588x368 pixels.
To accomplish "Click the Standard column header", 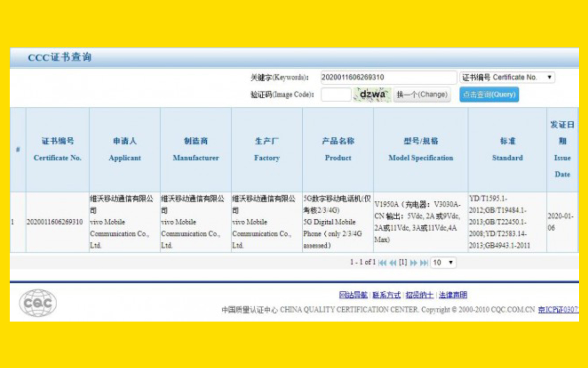I will 508,149.
